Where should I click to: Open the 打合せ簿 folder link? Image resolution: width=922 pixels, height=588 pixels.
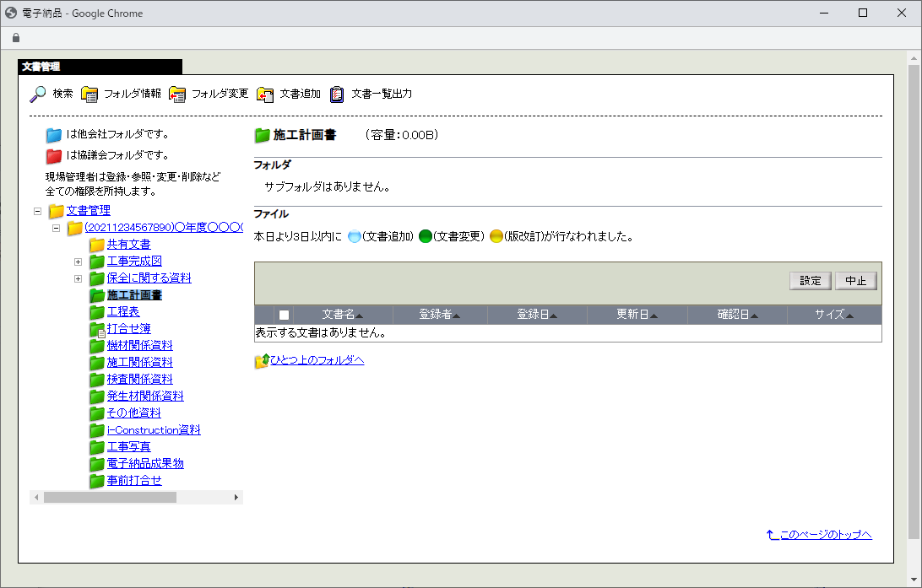(x=129, y=329)
